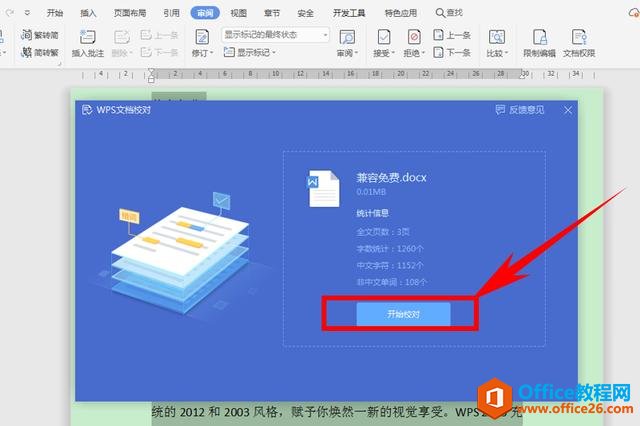Image resolution: width=640 pixels, height=426 pixels.
Task: Open the 安全 tab
Action: [305, 13]
